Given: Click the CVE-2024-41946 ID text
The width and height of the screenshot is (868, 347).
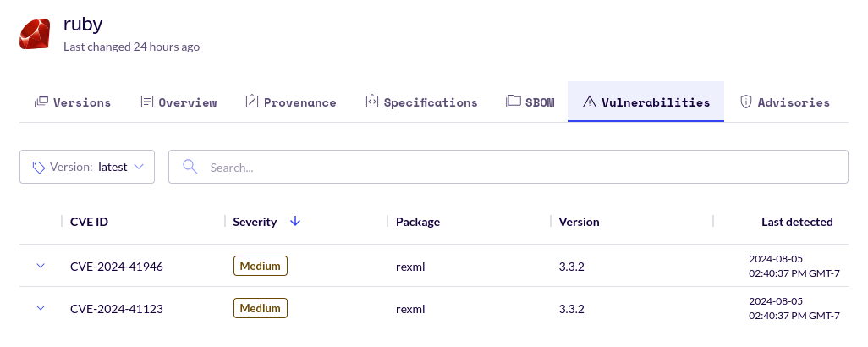Looking at the screenshot, I should (x=116, y=267).
